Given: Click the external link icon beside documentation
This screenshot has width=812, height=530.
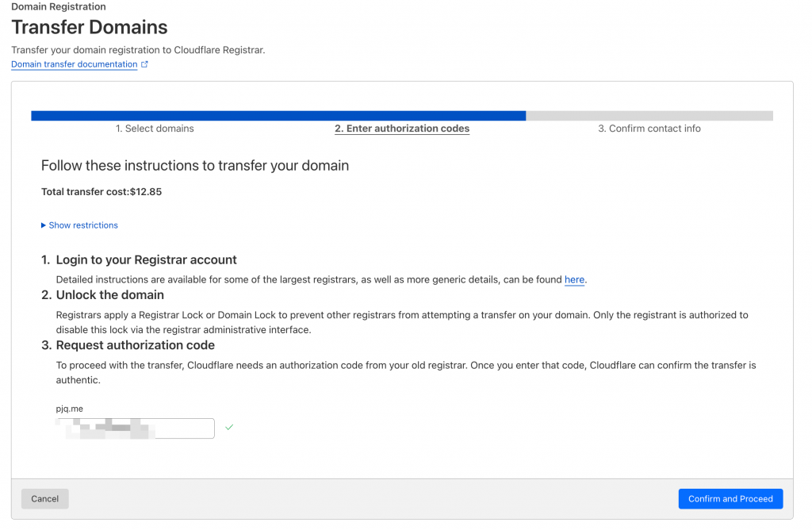Looking at the screenshot, I should pyautogui.click(x=144, y=64).
